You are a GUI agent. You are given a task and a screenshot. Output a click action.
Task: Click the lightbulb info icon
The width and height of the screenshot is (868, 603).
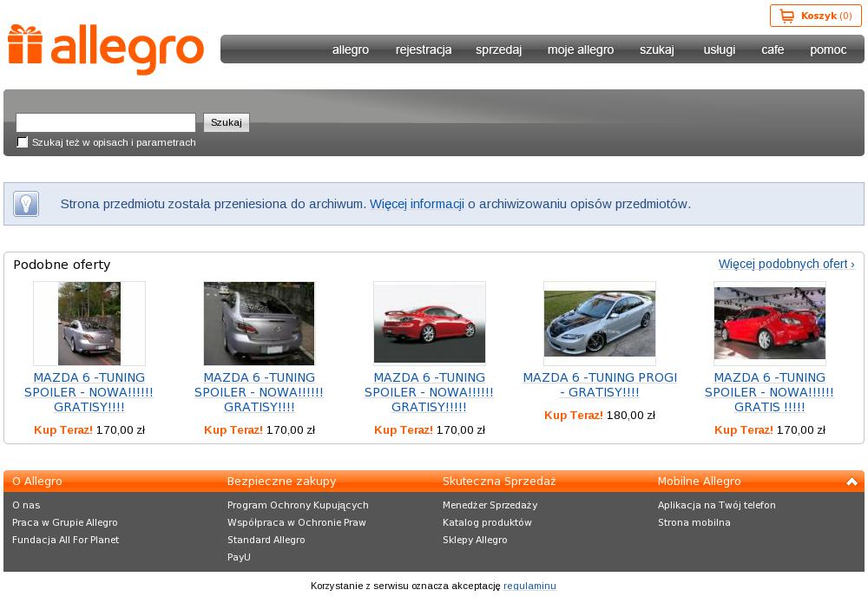pos(26,204)
